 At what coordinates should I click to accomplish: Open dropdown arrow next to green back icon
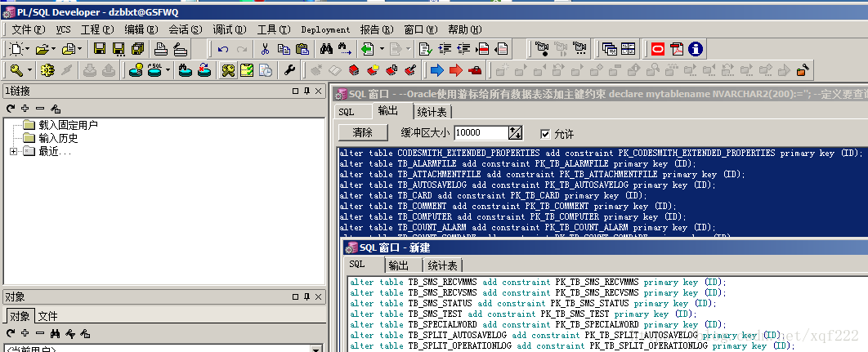click(x=382, y=49)
